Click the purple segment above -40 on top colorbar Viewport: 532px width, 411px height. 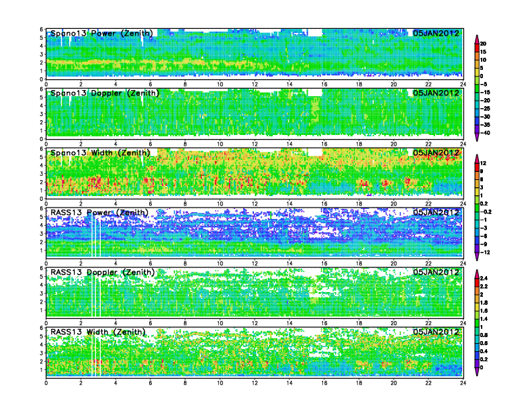click(x=477, y=129)
